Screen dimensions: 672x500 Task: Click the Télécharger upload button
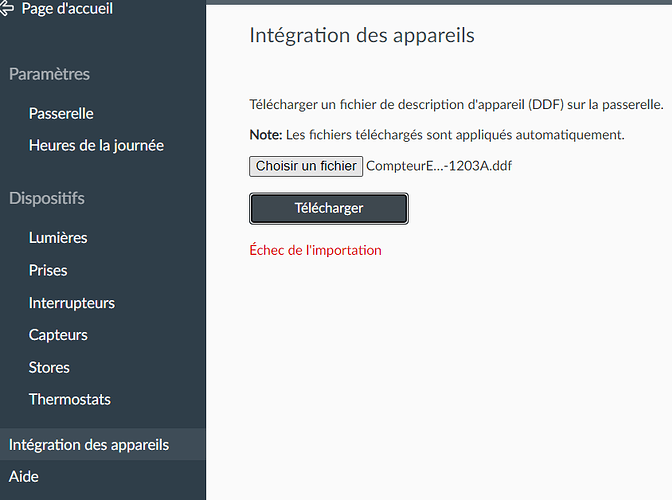click(x=329, y=209)
